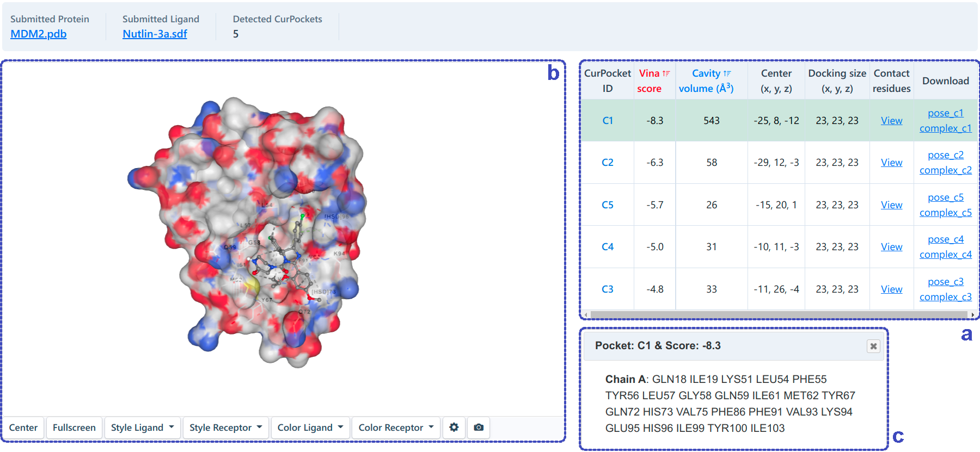
Task: Download complex_c3 file
Action: [x=945, y=297]
